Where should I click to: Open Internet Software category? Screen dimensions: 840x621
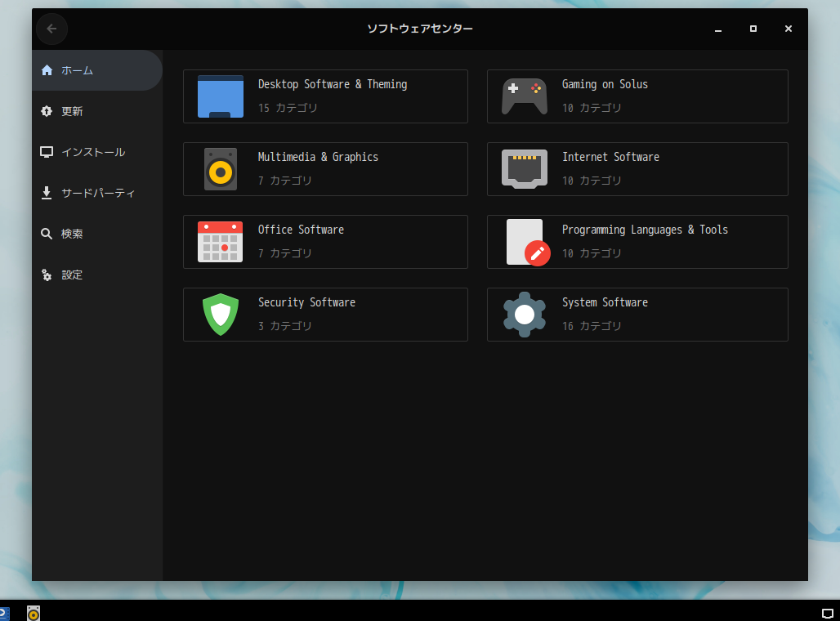[x=637, y=169]
